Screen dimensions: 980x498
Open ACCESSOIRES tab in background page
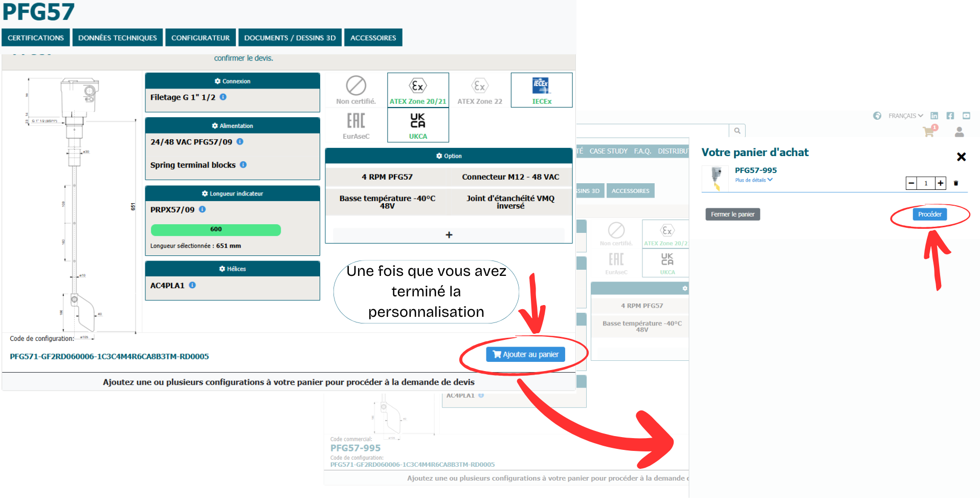[630, 191]
